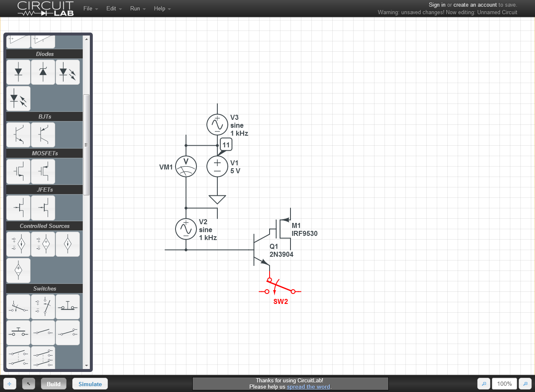
Task: Select the P-channel JFET component
Action: pyautogui.click(x=43, y=208)
